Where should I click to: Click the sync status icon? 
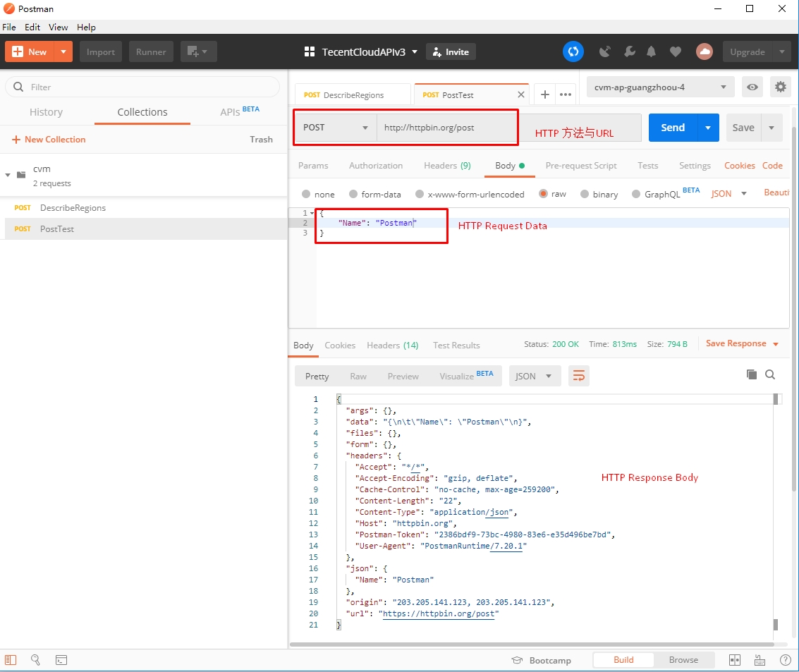tap(573, 51)
